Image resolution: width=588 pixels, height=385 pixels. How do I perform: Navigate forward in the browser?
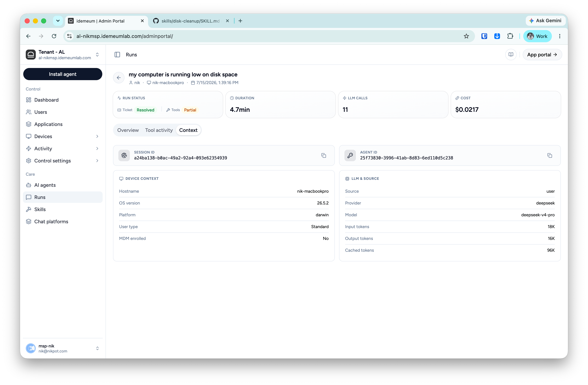click(x=41, y=36)
